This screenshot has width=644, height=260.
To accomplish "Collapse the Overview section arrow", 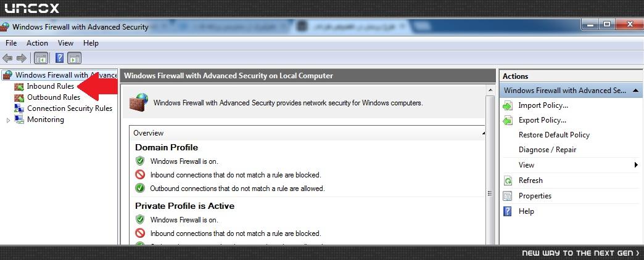I will [483, 133].
